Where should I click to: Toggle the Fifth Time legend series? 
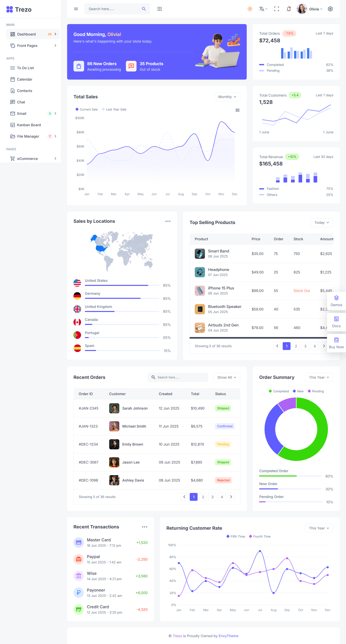236,536
